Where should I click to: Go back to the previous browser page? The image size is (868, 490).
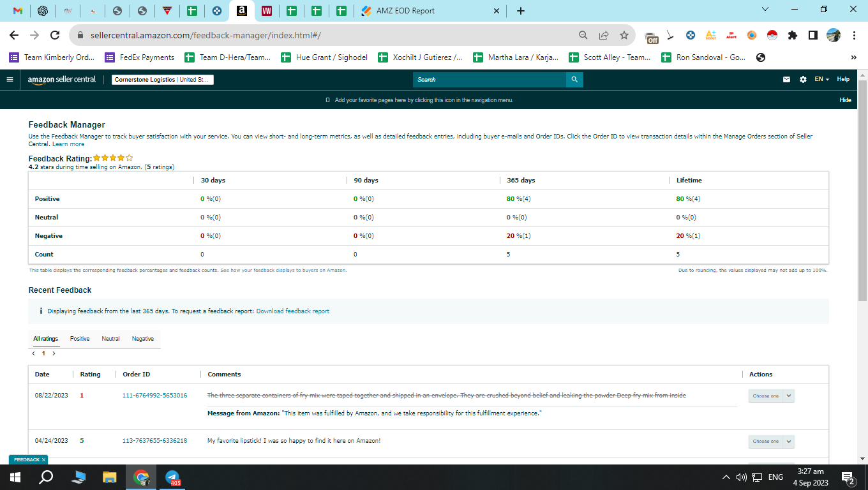tap(14, 35)
